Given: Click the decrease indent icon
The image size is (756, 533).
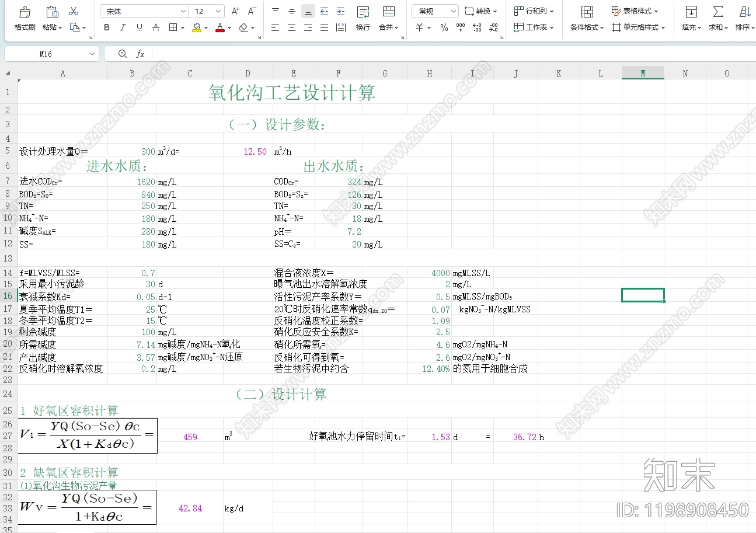Looking at the screenshot, I should click(x=325, y=11).
